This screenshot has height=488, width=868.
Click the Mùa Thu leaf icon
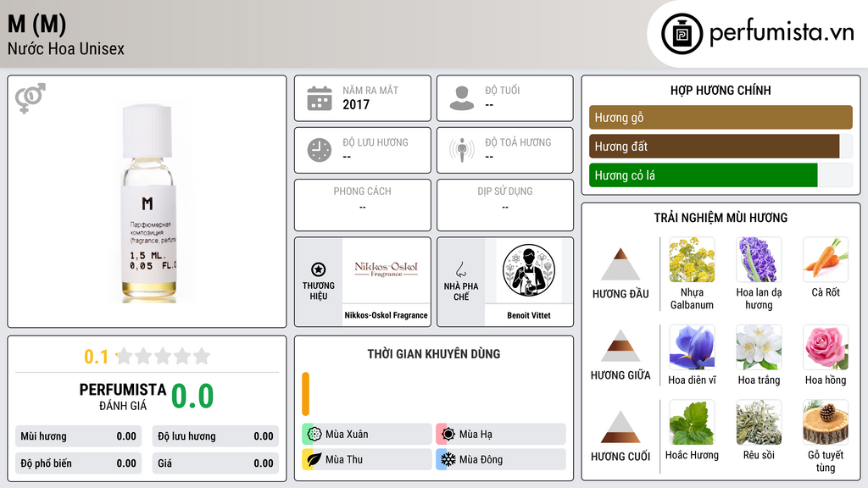pos(314,459)
